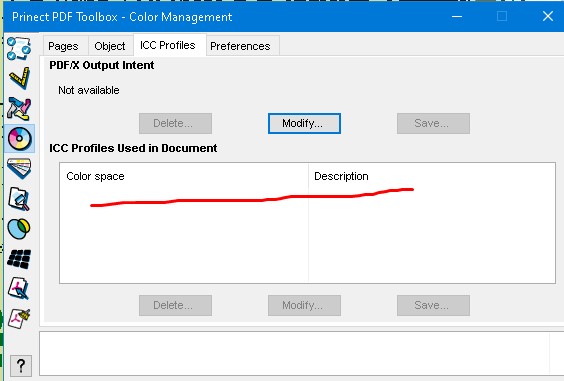564x381 pixels.
Task: Minimize the Color Management window
Action: pos(457,17)
